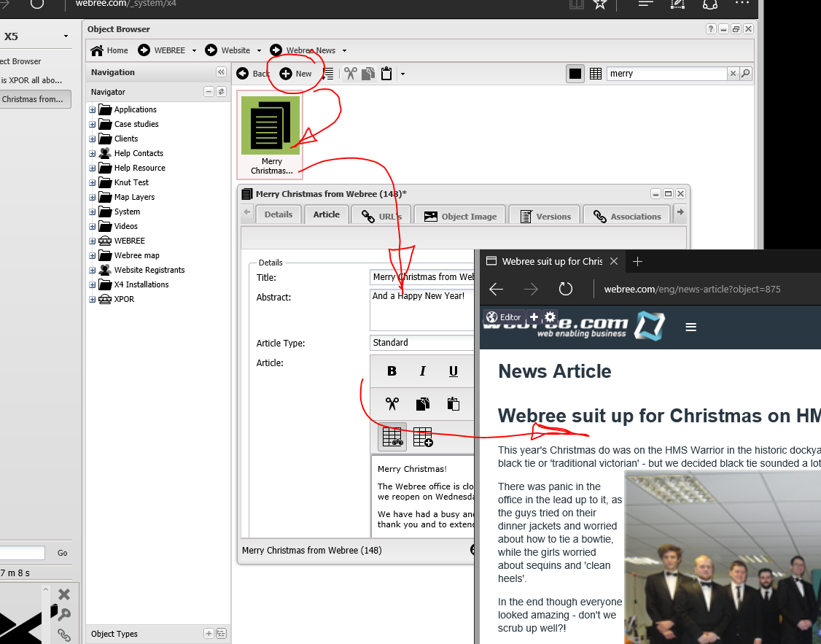Expand the Clients folder
The image size is (821, 644).
[92, 139]
